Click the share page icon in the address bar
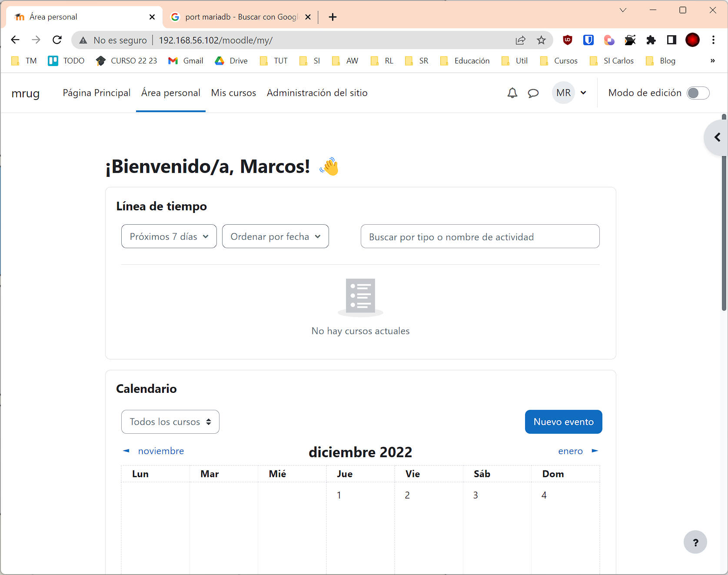Image resolution: width=728 pixels, height=575 pixels. tap(520, 40)
